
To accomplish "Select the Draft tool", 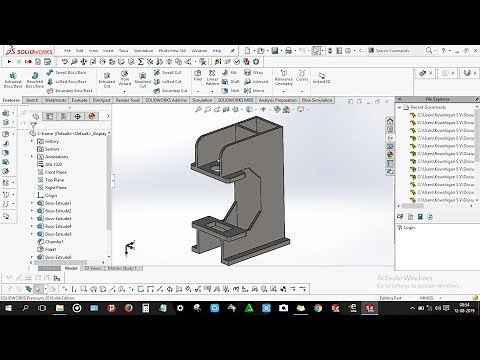I will click(x=231, y=81).
